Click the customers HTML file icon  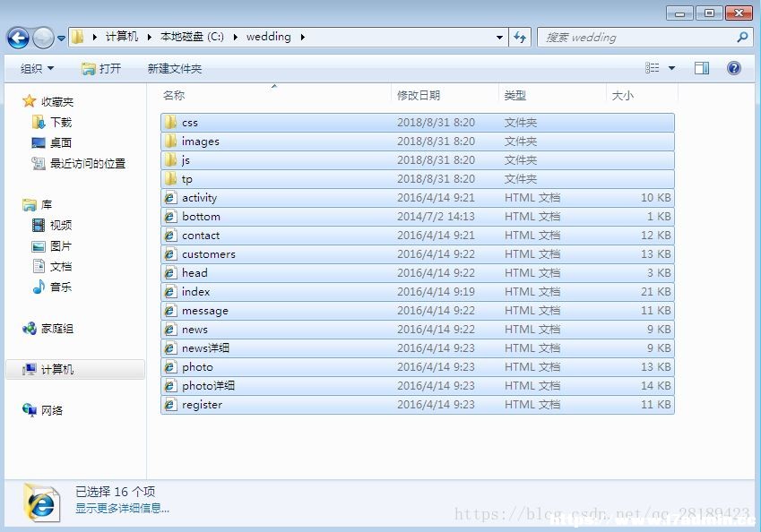170,254
